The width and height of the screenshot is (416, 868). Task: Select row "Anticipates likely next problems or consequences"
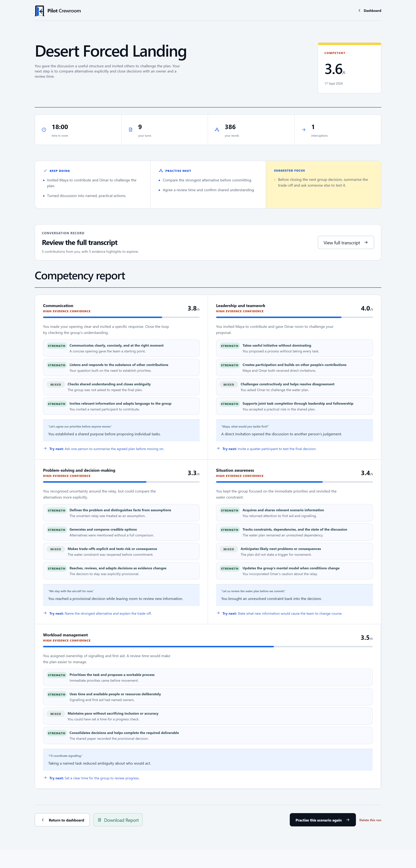click(x=294, y=552)
